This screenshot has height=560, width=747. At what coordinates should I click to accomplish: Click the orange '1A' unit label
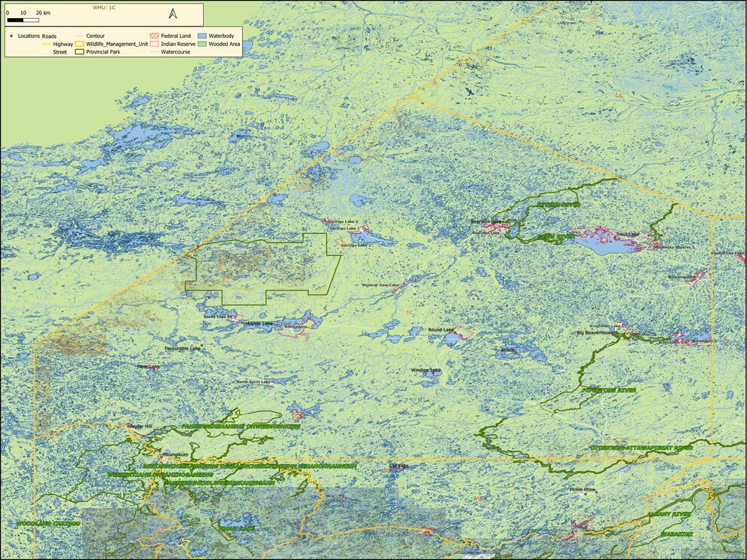click(x=619, y=97)
